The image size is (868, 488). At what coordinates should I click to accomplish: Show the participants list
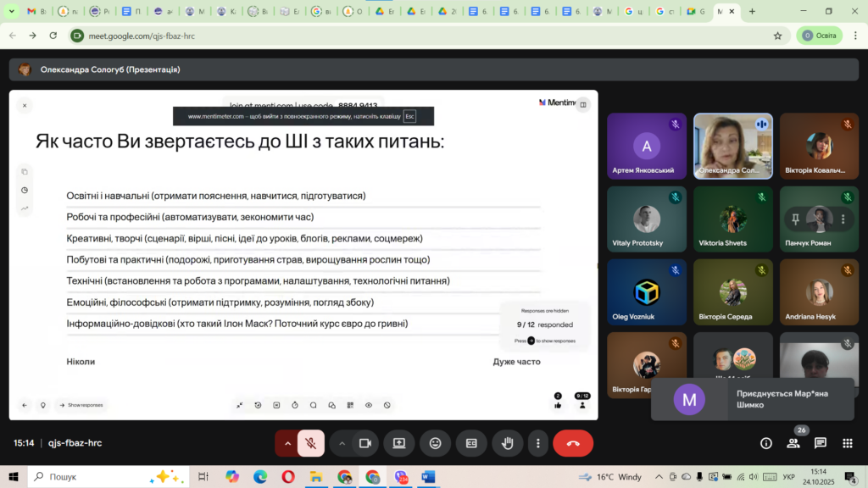point(793,443)
